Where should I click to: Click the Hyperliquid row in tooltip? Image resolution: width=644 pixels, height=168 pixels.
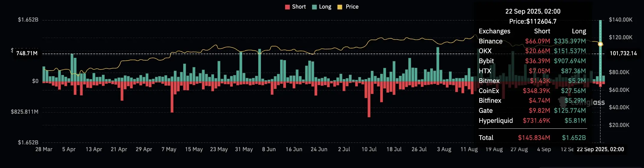pyautogui.click(x=532, y=120)
